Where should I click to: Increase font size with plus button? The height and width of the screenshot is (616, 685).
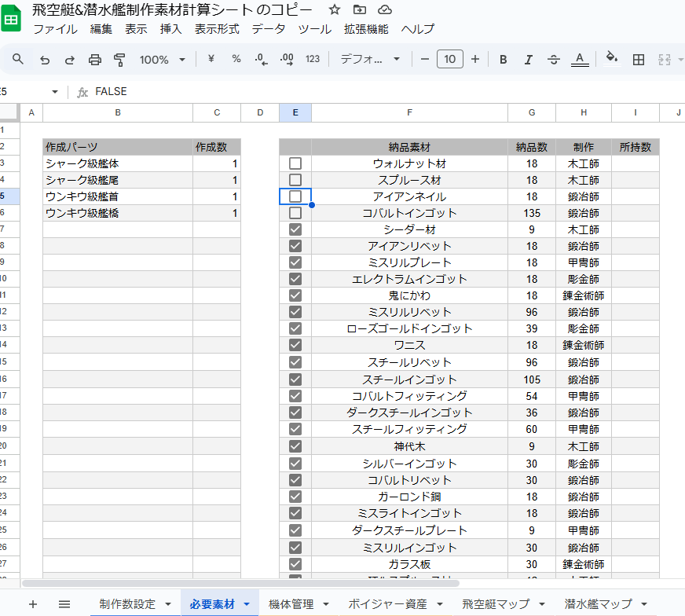(475, 60)
